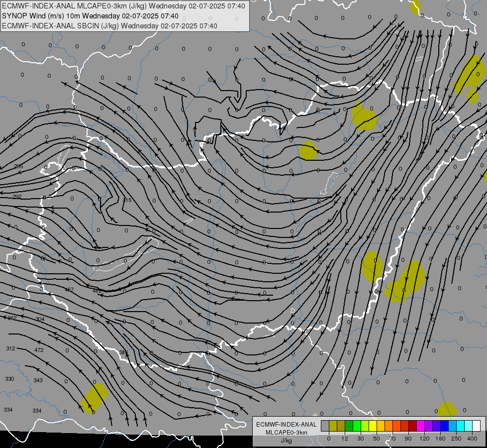Click the map value 295
The height and width of the screenshot is (448, 487).
(x=18, y=166)
